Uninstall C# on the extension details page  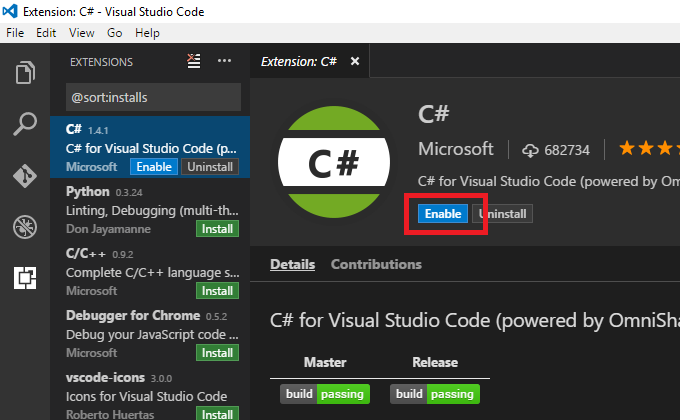502,214
